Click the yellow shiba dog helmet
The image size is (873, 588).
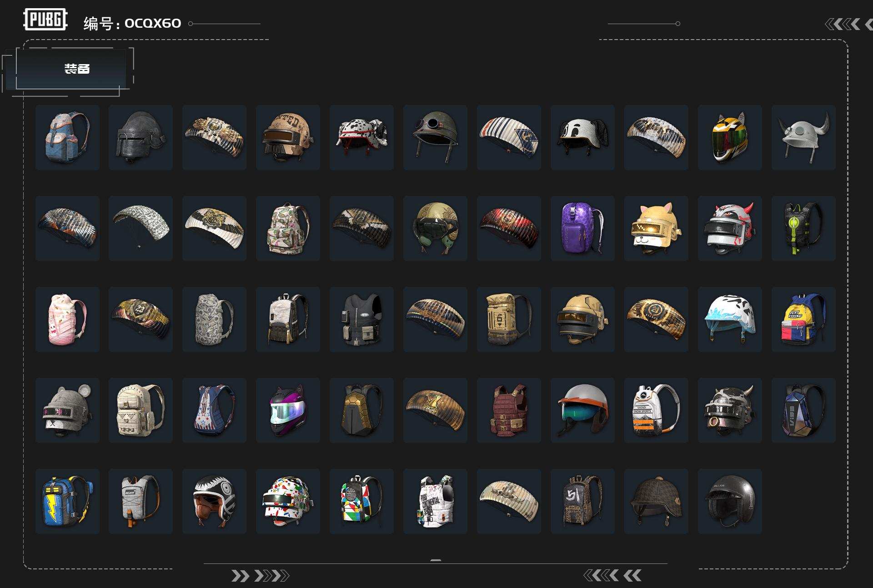[657, 228]
